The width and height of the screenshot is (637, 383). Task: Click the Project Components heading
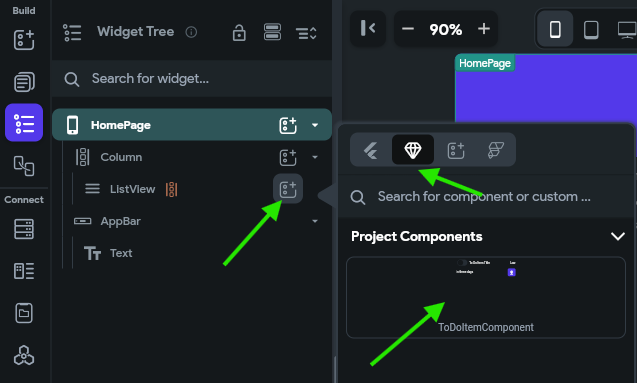[416, 237]
